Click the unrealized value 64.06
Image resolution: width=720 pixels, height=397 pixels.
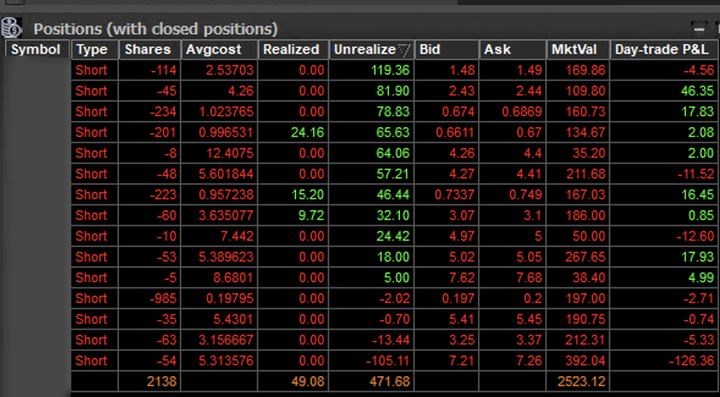pos(371,153)
